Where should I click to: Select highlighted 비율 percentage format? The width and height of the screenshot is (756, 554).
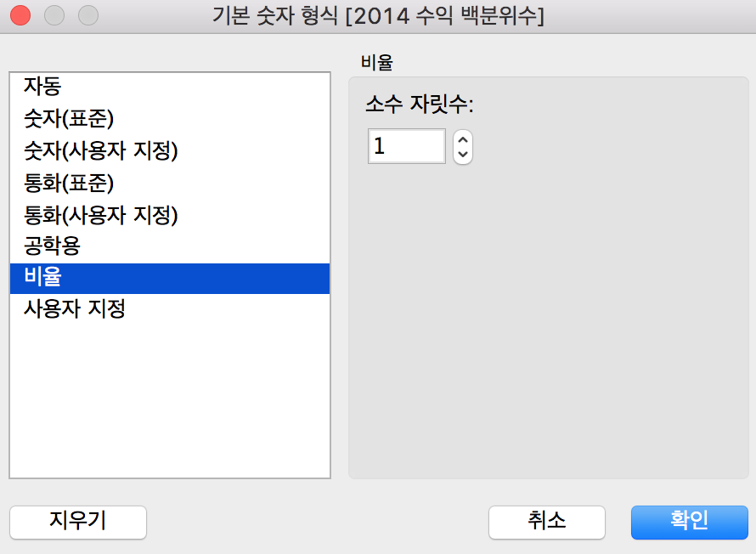[170, 278]
